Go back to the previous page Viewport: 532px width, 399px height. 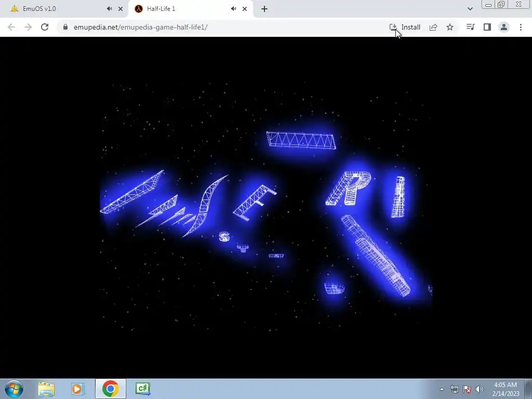coord(11,27)
